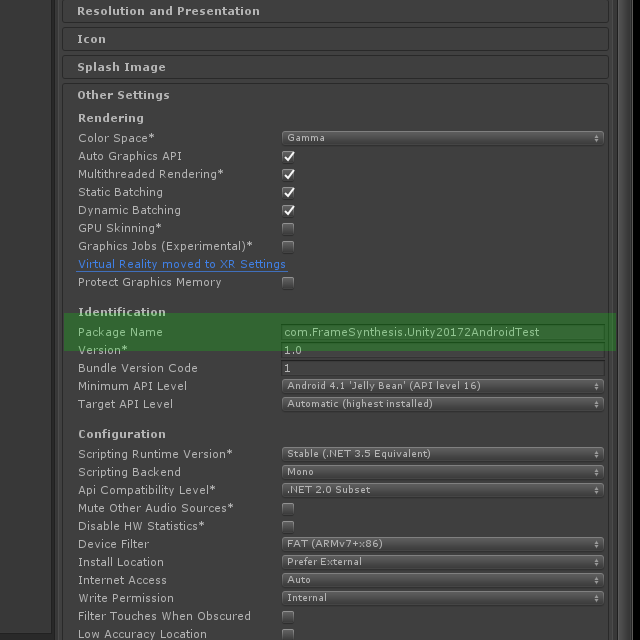Expand the Splash Image section
The width and height of the screenshot is (640, 640).
tap(335, 67)
